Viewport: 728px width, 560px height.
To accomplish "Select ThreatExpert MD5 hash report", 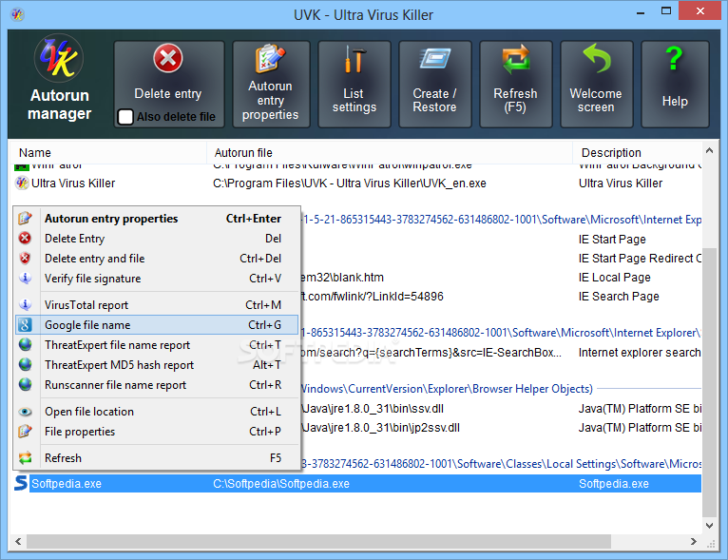I will coord(158,364).
